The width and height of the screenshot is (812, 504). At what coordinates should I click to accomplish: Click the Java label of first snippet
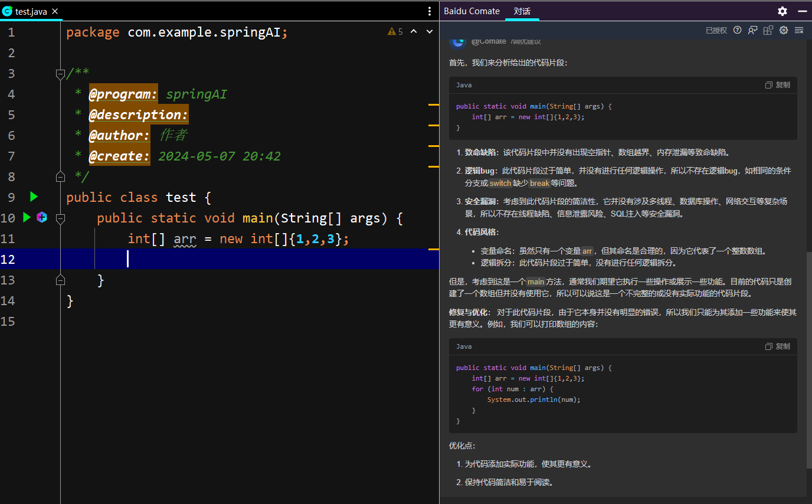[x=464, y=85]
